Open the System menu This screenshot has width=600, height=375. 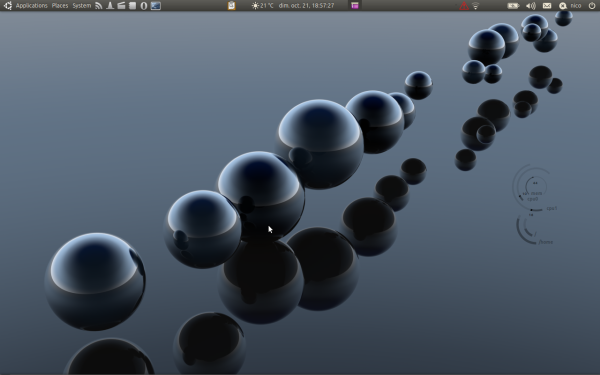[x=82, y=6]
